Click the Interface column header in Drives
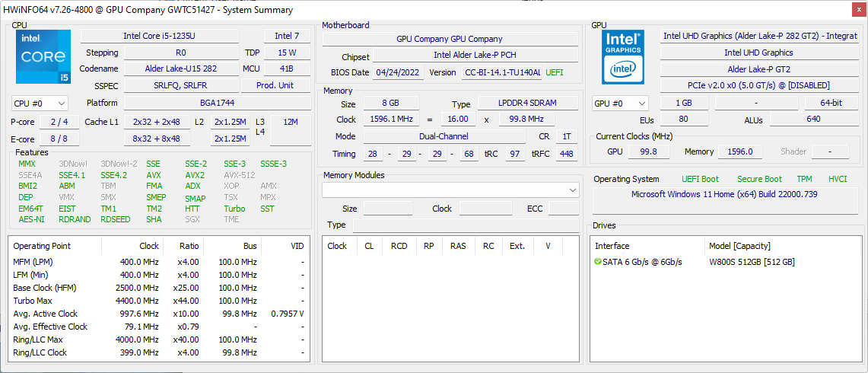This screenshot has height=373, width=868. (647, 246)
